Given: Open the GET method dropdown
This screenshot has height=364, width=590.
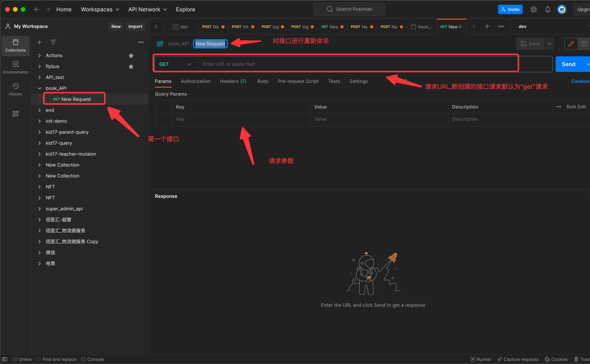Looking at the screenshot, I should coord(175,64).
